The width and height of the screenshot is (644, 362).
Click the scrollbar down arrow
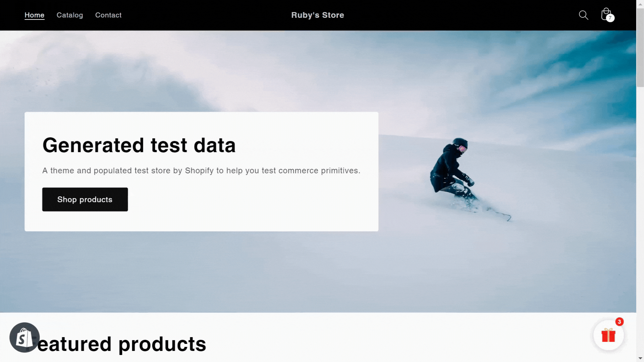click(640, 358)
